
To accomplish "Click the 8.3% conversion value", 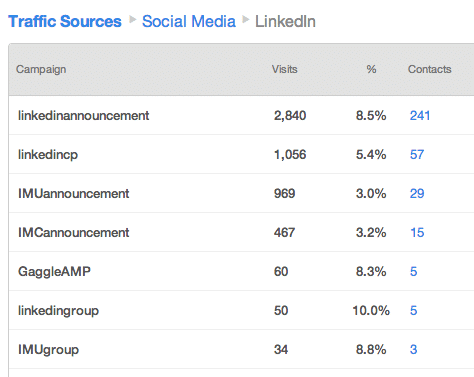I will point(371,271).
